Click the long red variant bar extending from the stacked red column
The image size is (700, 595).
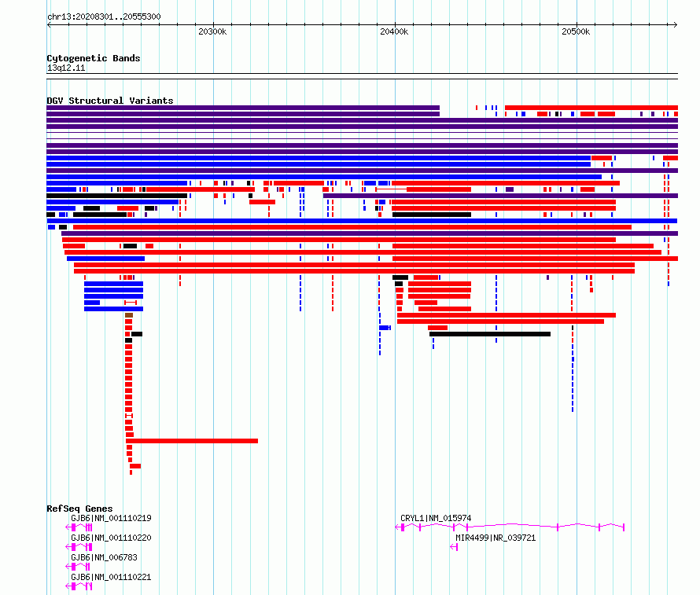192,441
